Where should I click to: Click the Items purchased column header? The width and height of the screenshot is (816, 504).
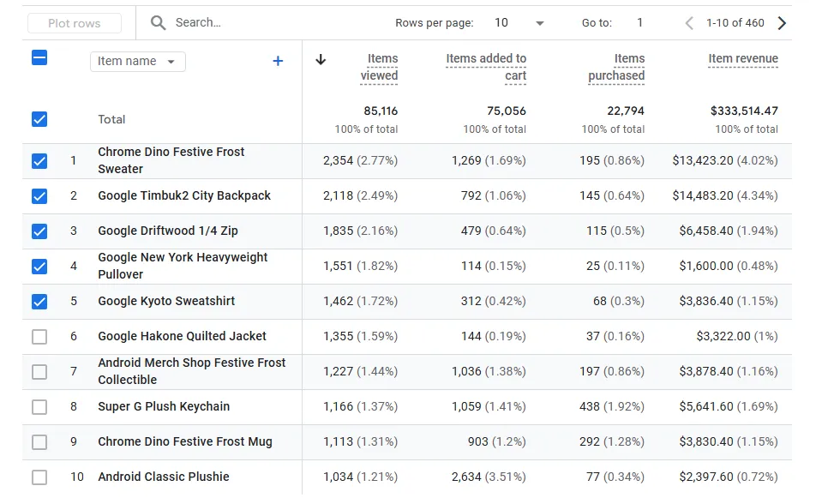pyautogui.click(x=616, y=67)
